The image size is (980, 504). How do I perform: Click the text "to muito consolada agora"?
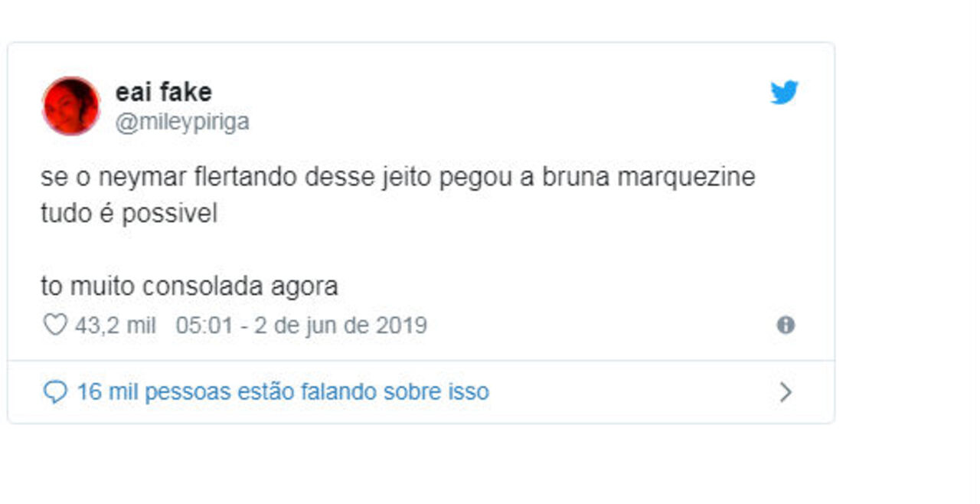[189, 286]
